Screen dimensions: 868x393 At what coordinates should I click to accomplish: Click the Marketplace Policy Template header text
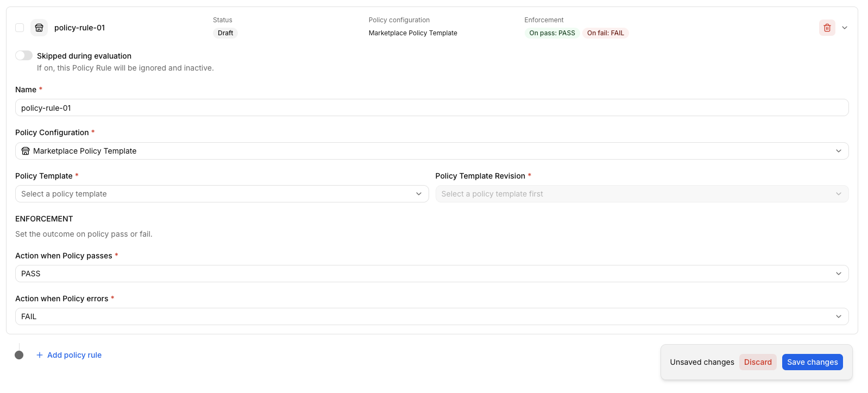(x=413, y=33)
